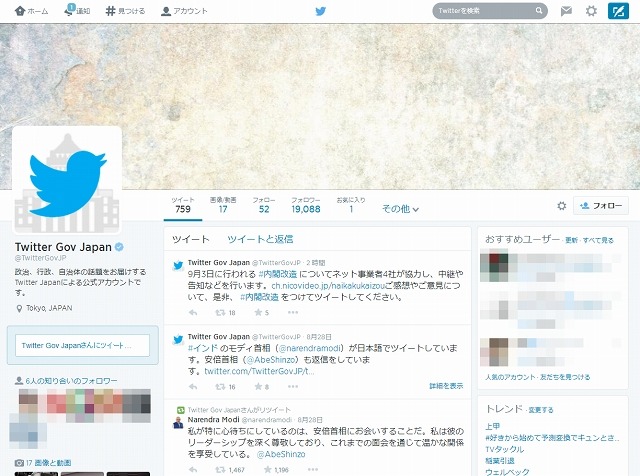Open ch.nicovideo.jp/naikakukaizou link
Image resolution: width=640 pixels, height=476 pixels.
pos(328,286)
